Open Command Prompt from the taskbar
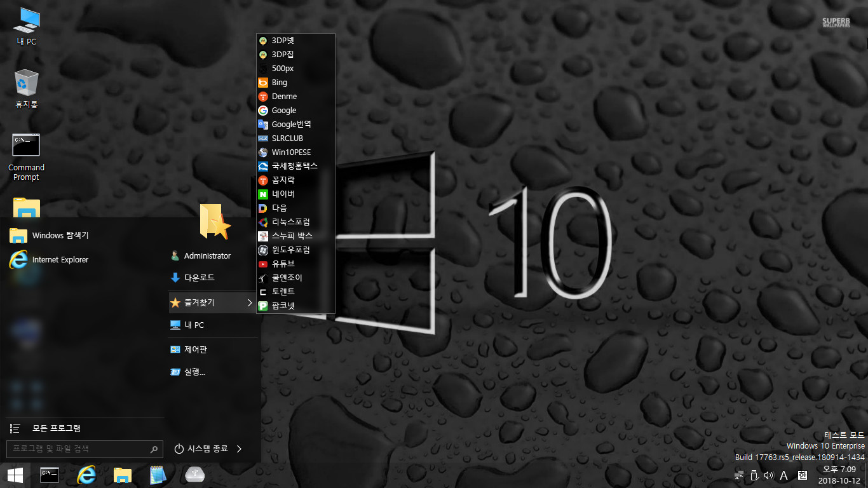The width and height of the screenshot is (868, 488). tap(50, 475)
